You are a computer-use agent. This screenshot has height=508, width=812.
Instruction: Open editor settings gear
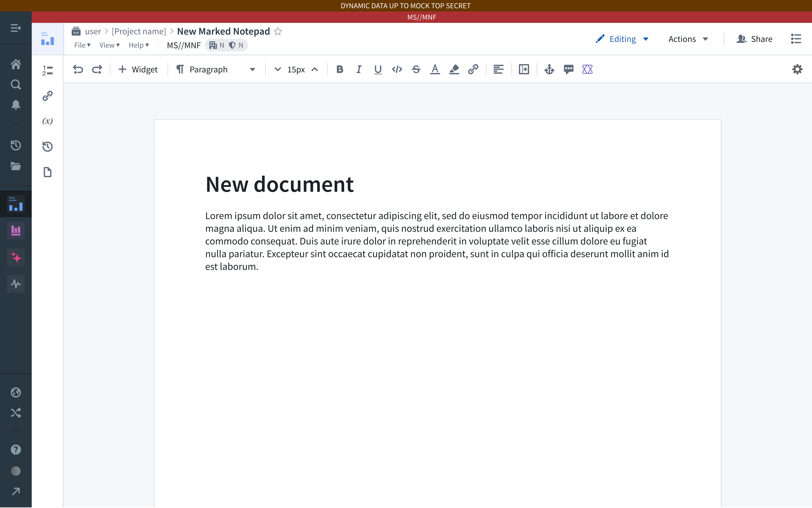(797, 69)
